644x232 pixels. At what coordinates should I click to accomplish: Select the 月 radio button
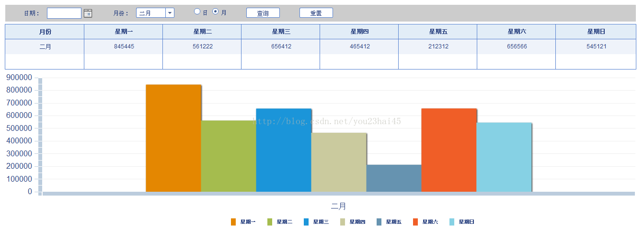pos(215,12)
